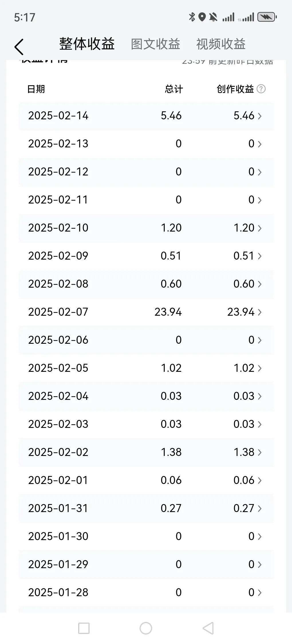Open the 2025-01-31 creation earnings 0.27
Image resolution: width=292 pixels, height=644 pixels.
(244, 508)
